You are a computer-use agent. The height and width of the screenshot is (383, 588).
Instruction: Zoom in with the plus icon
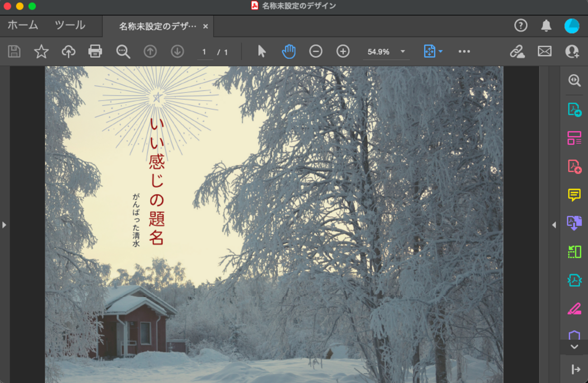coord(343,52)
